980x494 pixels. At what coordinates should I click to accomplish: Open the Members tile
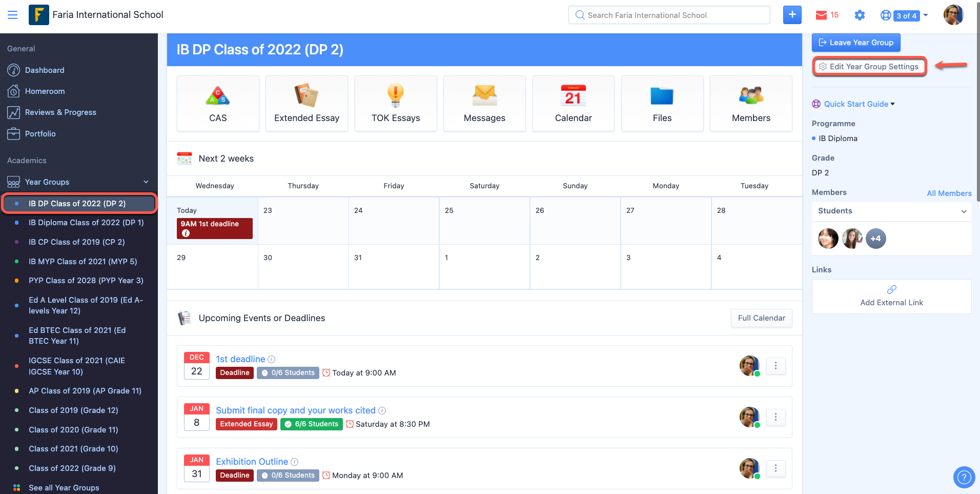coord(751,104)
